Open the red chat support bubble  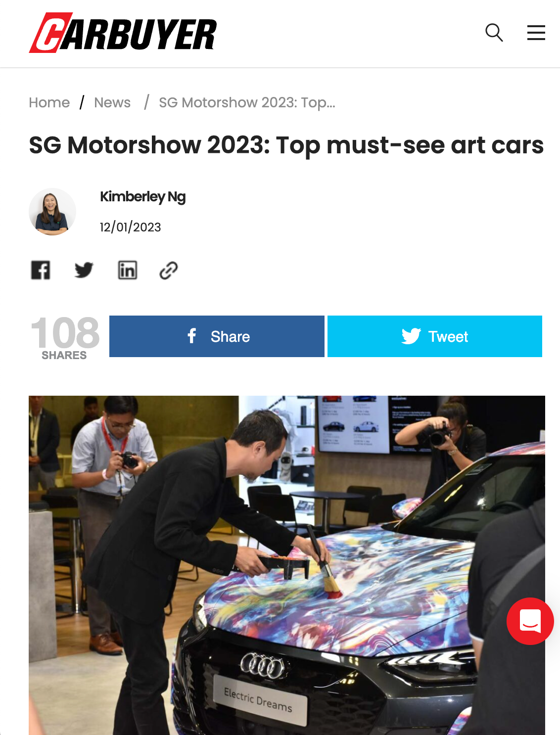530,621
